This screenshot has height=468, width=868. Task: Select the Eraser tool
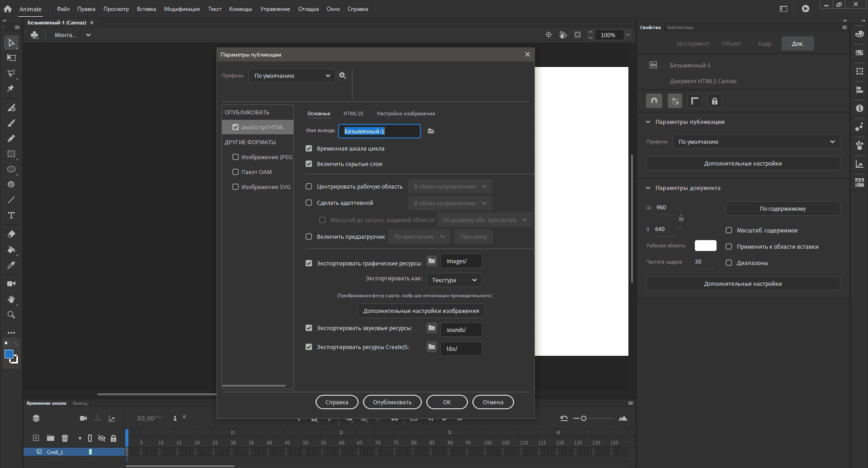coord(11,234)
